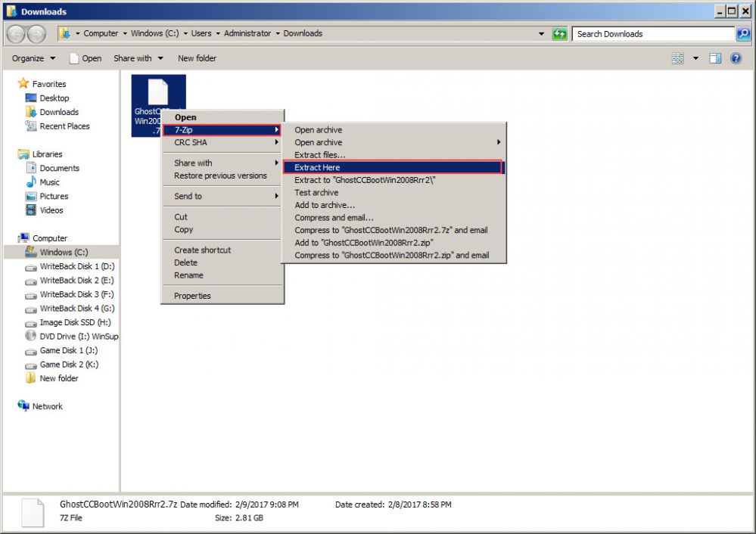The image size is (756, 534).
Task: Toggle the preview pane icon
Action: (x=715, y=58)
